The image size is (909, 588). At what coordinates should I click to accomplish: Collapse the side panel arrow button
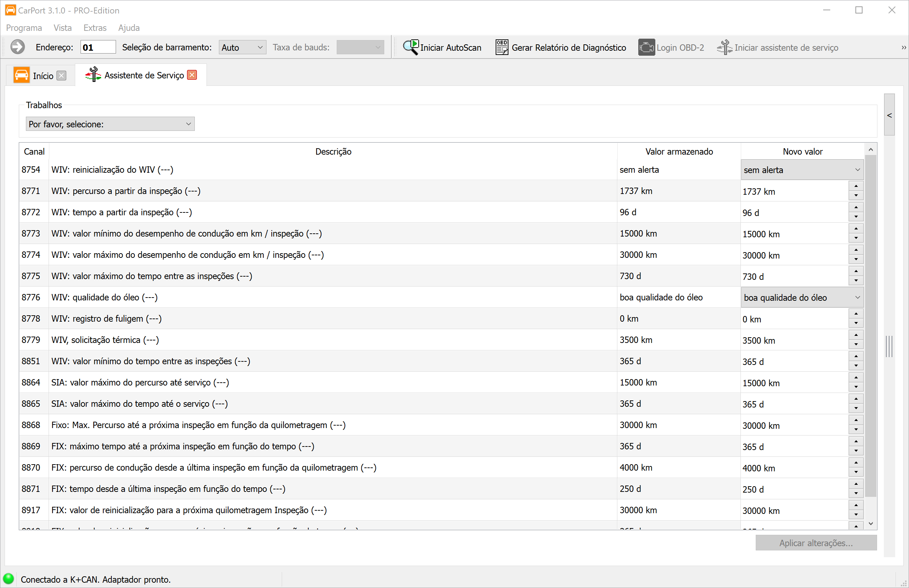pyautogui.click(x=889, y=115)
